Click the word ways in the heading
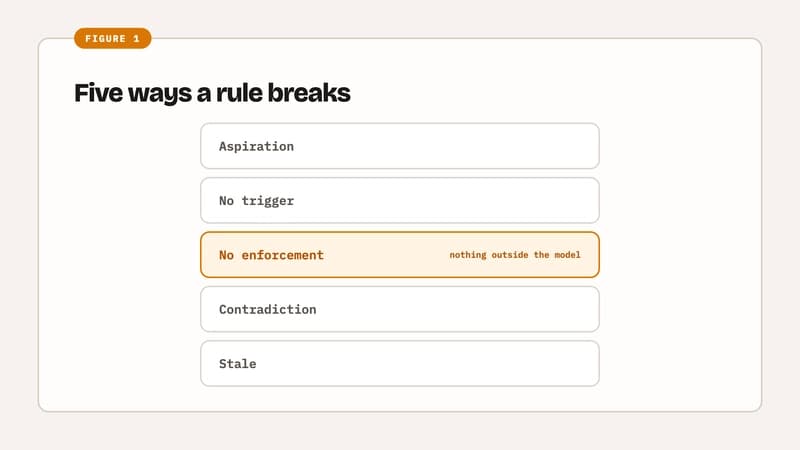800x450 pixels. [160, 94]
